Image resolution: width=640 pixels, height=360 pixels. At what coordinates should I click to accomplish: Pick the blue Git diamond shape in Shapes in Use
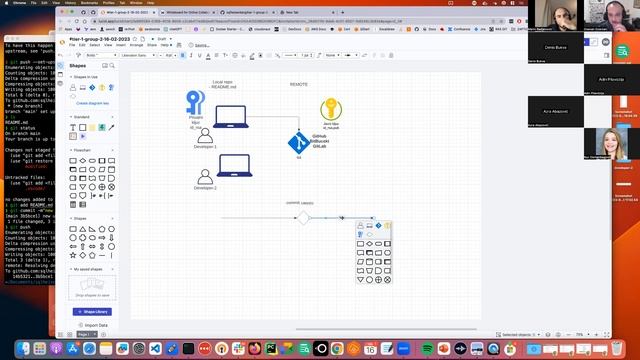(x=92, y=87)
